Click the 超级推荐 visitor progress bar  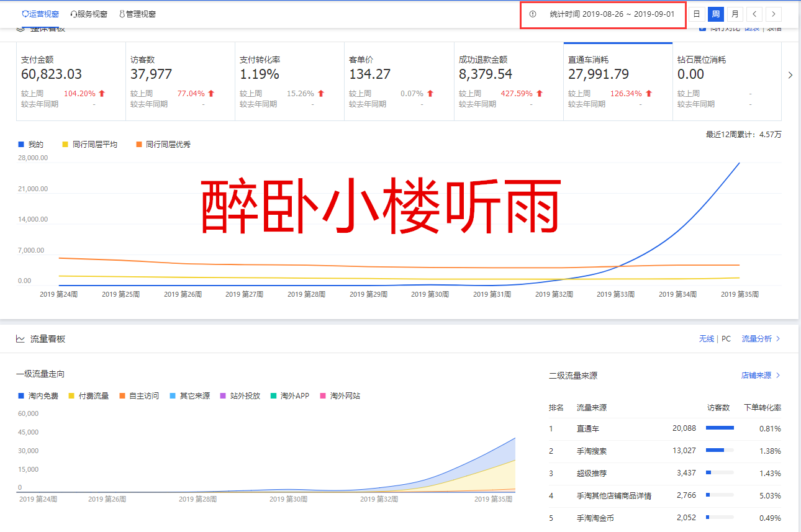pos(720,472)
